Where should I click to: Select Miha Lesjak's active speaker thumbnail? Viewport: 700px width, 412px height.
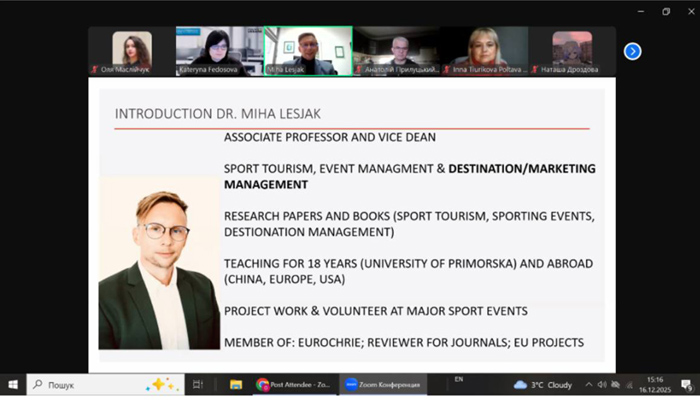coord(309,51)
